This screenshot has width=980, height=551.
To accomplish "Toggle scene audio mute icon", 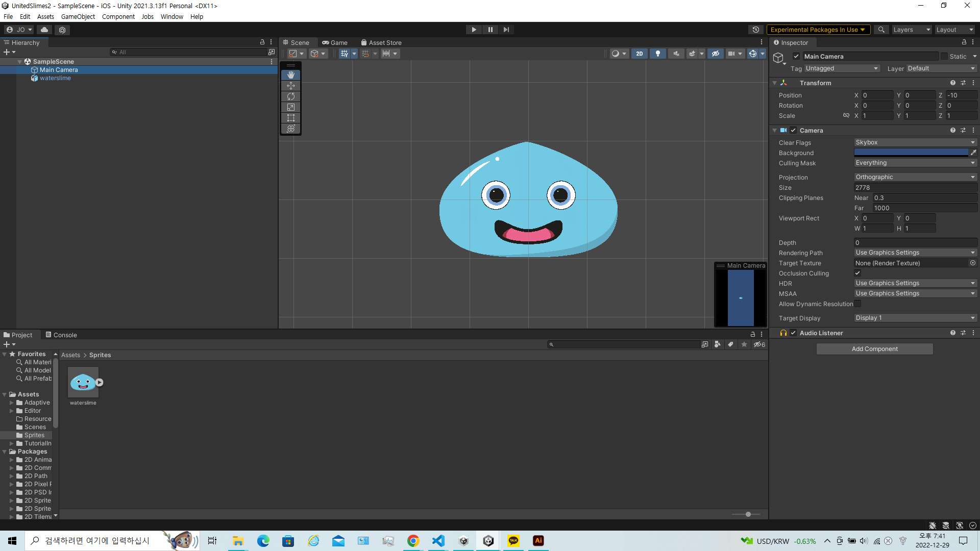I will (x=676, y=54).
